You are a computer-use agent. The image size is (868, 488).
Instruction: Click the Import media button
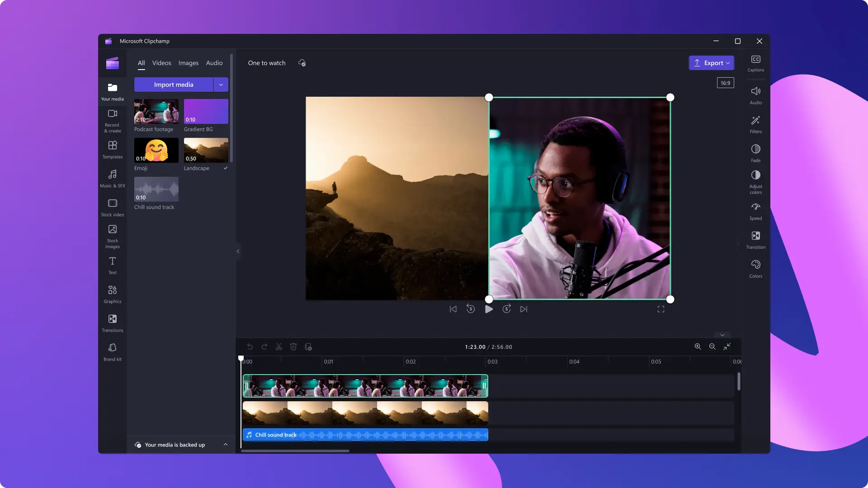tap(173, 84)
